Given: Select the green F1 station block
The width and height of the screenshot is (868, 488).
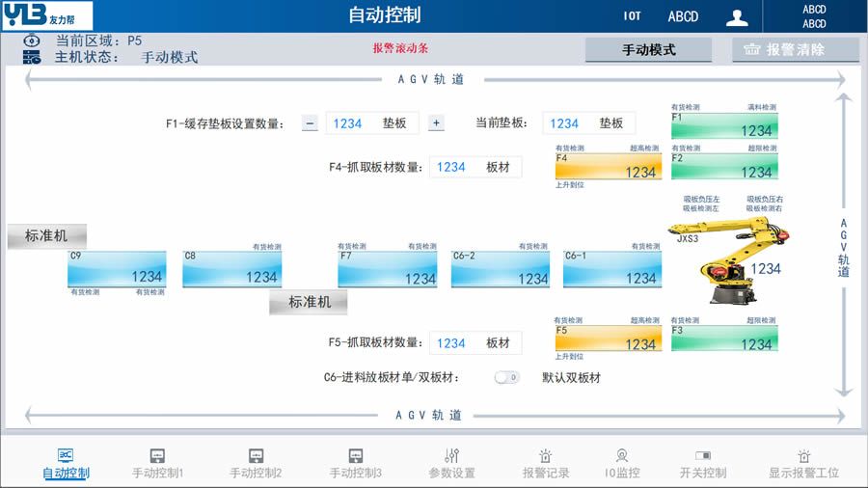Looking at the screenshot, I should pyautogui.click(x=724, y=125).
